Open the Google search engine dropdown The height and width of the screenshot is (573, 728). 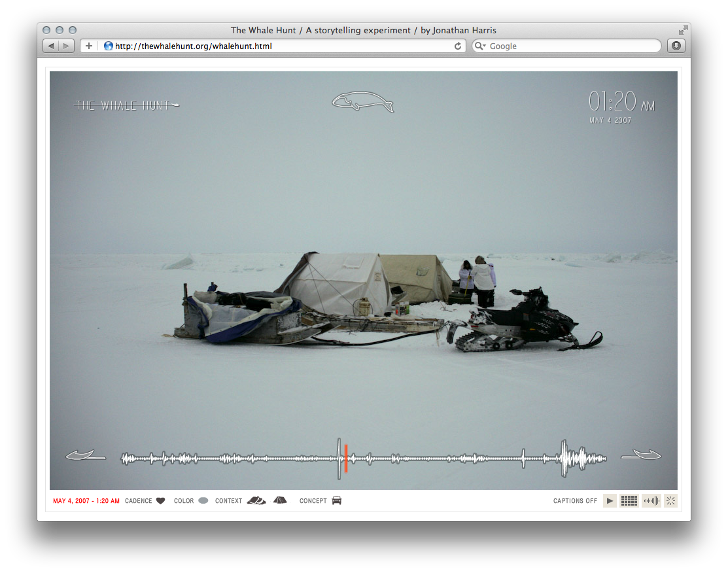point(479,46)
